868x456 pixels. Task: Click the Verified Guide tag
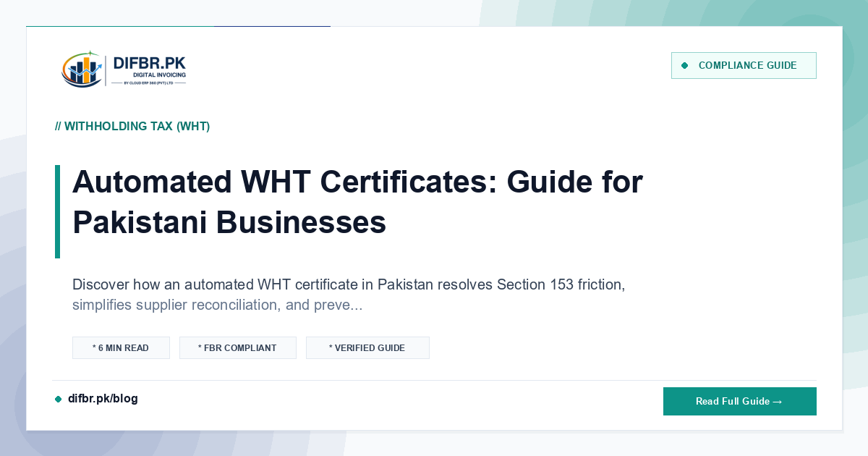pyautogui.click(x=367, y=348)
